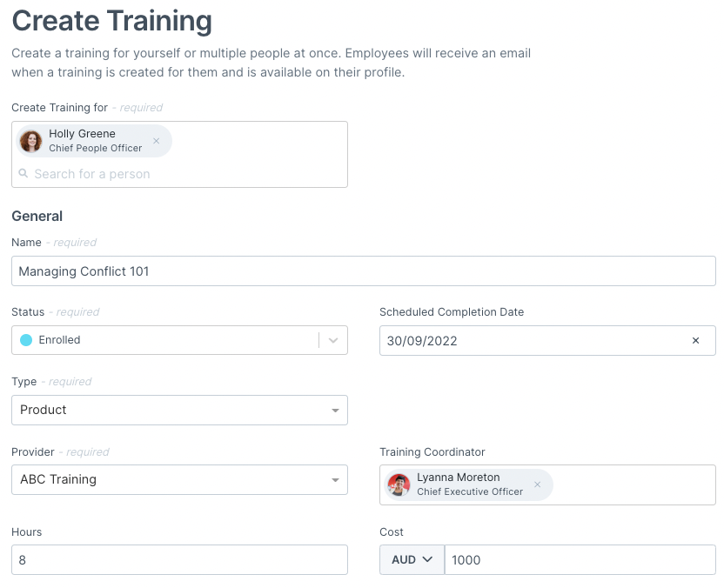Open the date field showing 30/09/2022

tap(536, 341)
